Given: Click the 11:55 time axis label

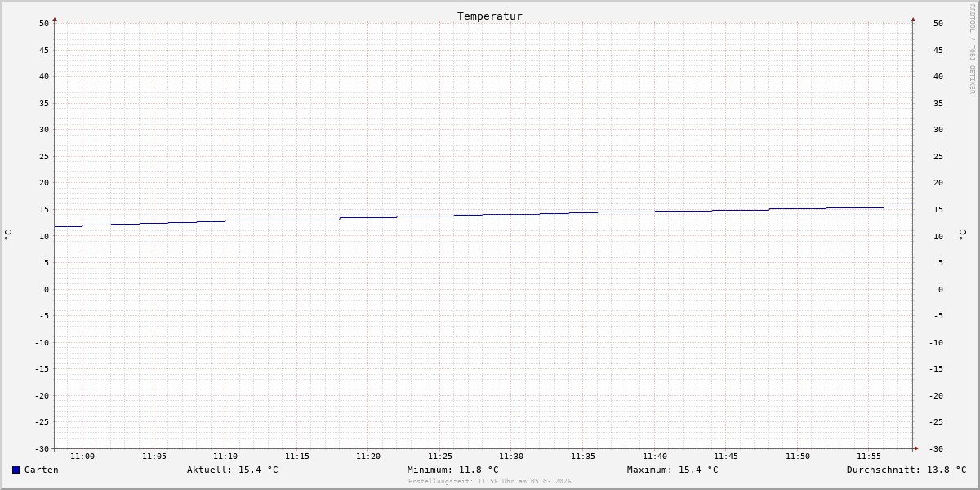Looking at the screenshot, I should (x=869, y=456).
